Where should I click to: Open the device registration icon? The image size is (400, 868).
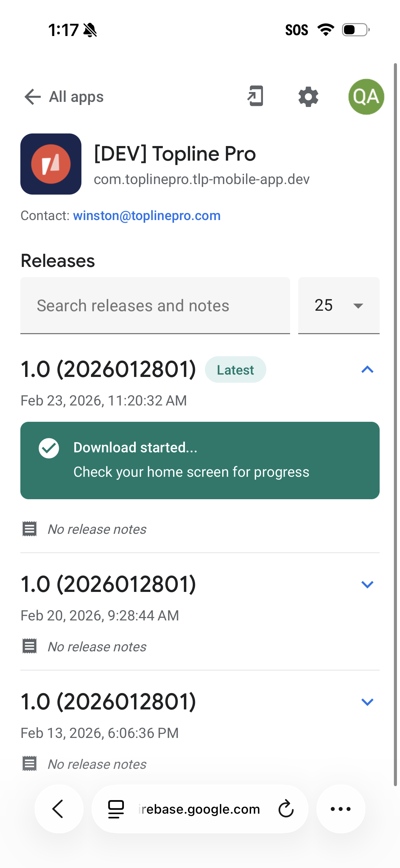(255, 96)
